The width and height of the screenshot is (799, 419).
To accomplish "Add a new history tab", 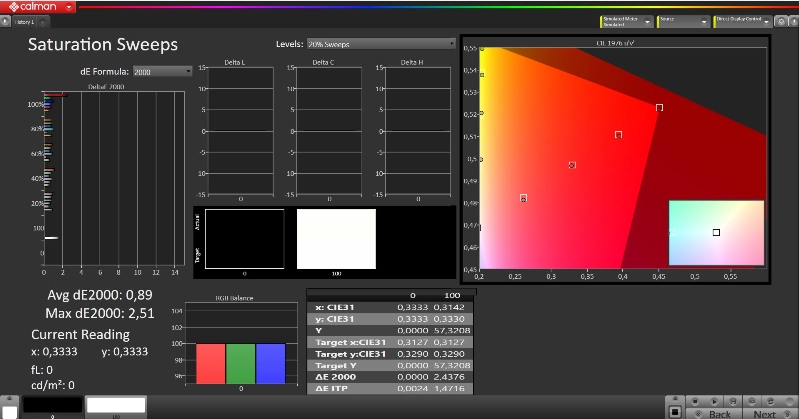I will click(44, 21).
